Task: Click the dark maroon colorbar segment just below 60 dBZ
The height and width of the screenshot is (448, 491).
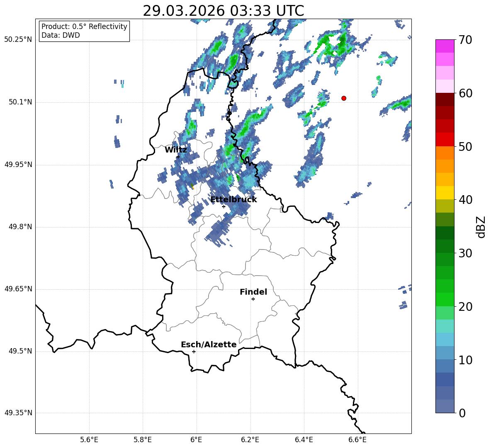Action: pyautogui.click(x=445, y=100)
